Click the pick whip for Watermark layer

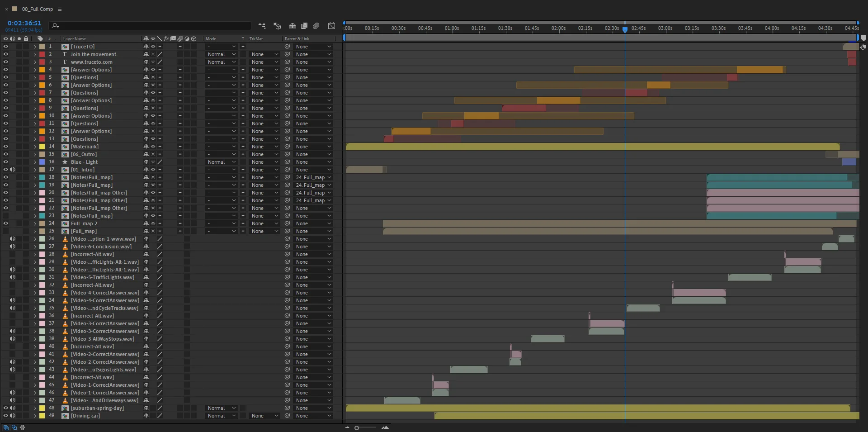coord(287,147)
